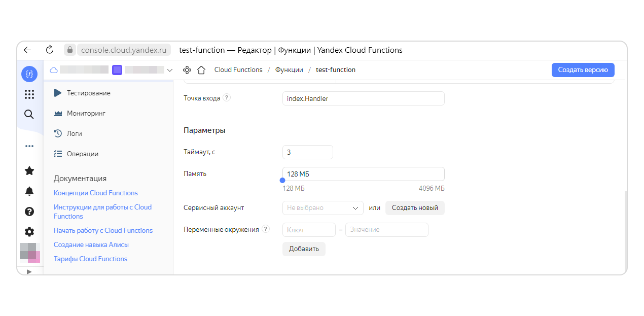Click the Параметры section heading
The width and height of the screenshot is (644, 316).
coord(204,130)
